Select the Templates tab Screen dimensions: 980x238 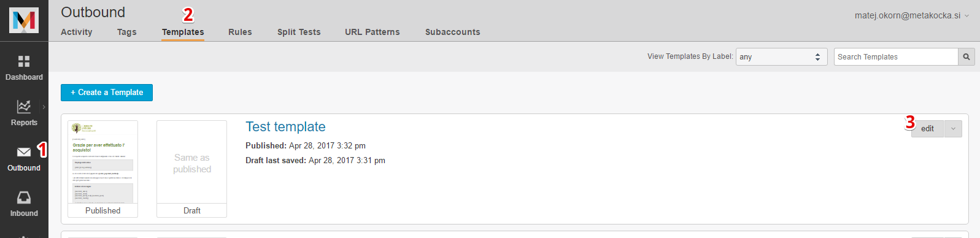tap(183, 32)
